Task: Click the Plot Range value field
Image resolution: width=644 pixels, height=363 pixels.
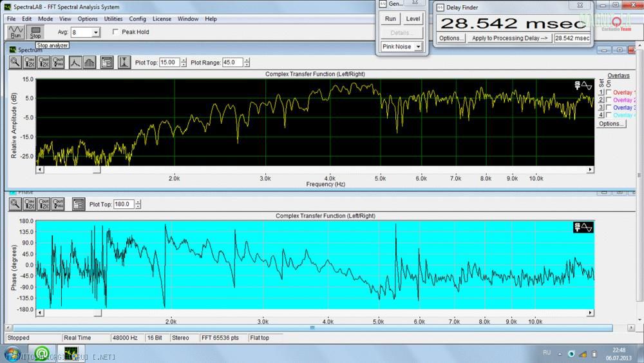Action: pos(233,63)
